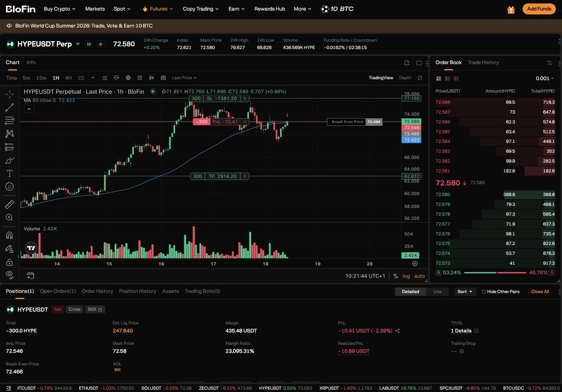Click the list icon in chart toolbar
The width and height of the screenshot is (562, 392).
140,78
